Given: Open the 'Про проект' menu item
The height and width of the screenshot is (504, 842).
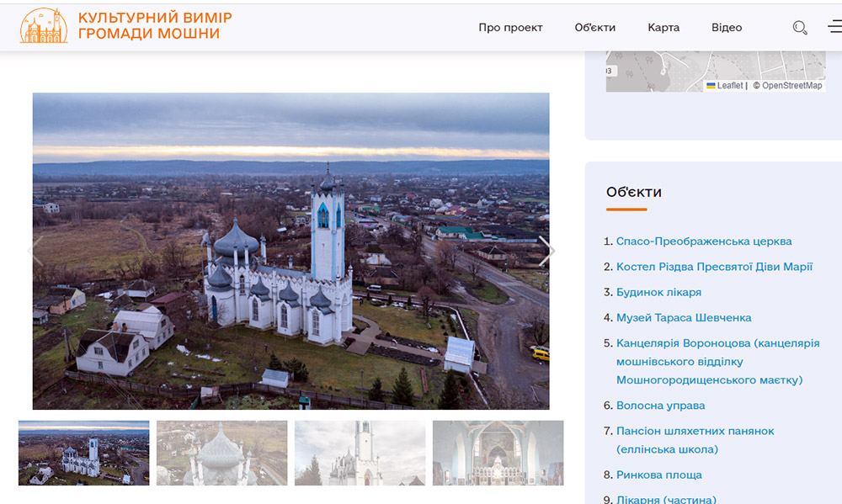Looking at the screenshot, I should click(510, 28).
